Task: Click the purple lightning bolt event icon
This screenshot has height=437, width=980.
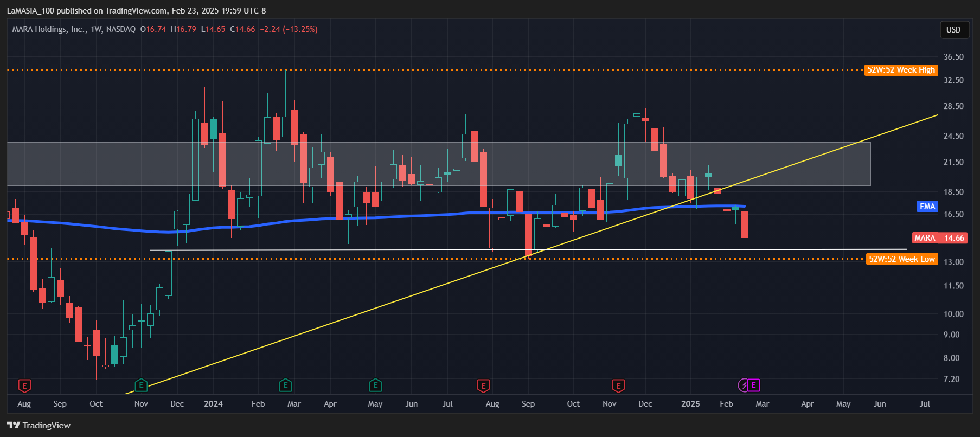Action: (x=744, y=385)
